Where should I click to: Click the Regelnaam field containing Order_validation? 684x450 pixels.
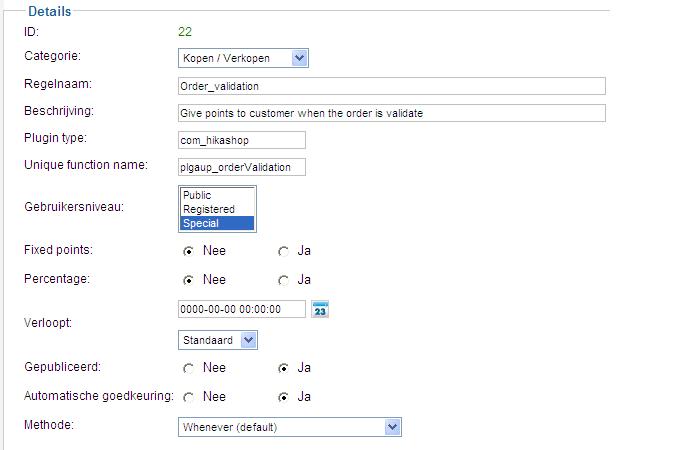(x=392, y=86)
